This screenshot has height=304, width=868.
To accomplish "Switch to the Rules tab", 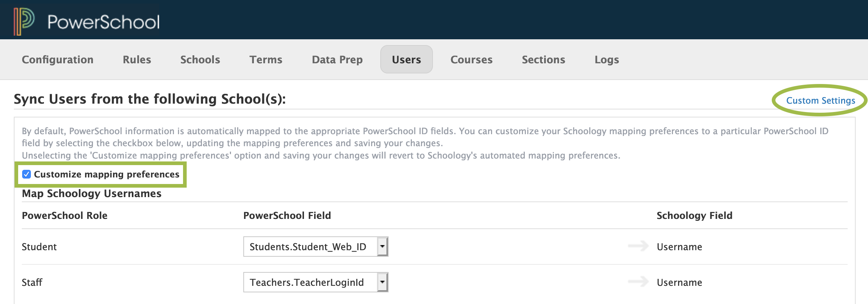I will point(137,60).
